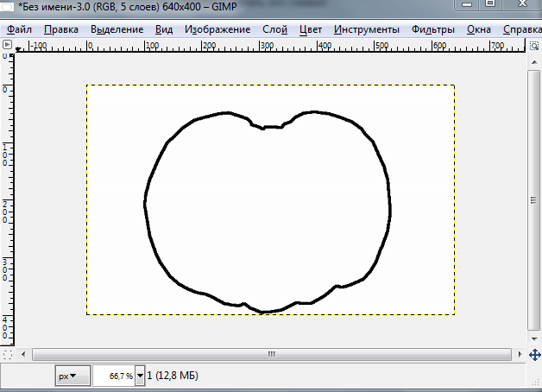Click the vertical scrollbar up arrow
542x392 pixels.
pyautogui.click(x=534, y=62)
